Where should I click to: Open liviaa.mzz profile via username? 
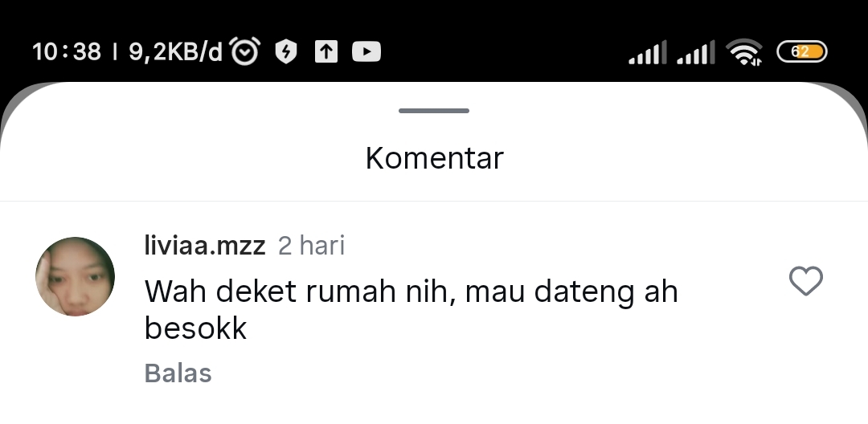tap(205, 246)
